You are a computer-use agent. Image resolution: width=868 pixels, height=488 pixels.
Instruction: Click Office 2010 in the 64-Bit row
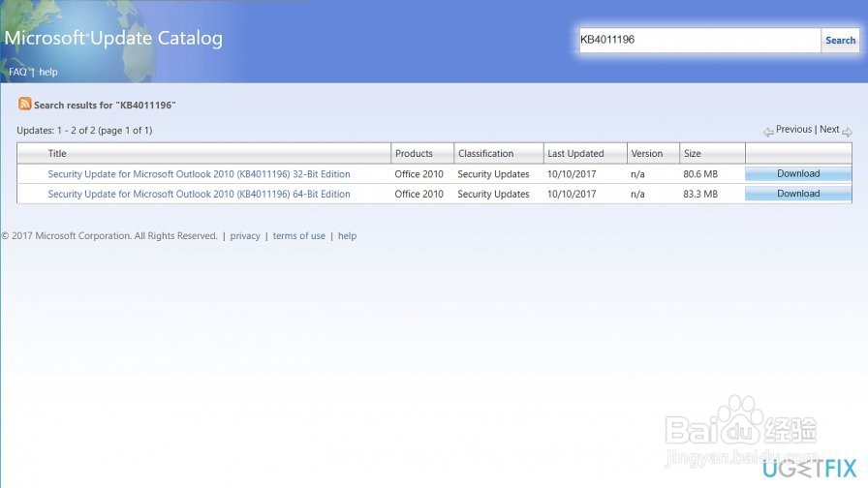pos(419,194)
